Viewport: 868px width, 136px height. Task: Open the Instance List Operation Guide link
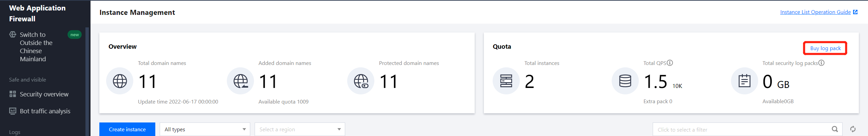815,12
